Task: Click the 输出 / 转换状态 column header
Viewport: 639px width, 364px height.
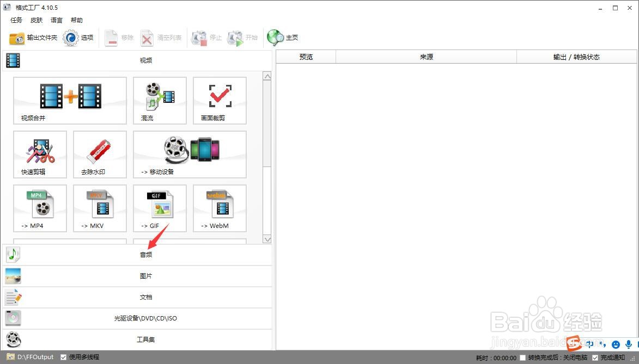Action: [x=577, y=57]
